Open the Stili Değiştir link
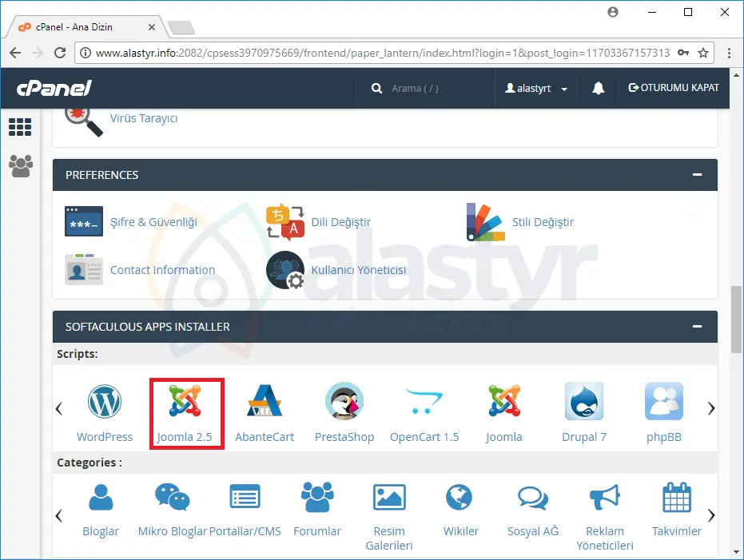This screenshot has width=744, height=560. (543, 222)
